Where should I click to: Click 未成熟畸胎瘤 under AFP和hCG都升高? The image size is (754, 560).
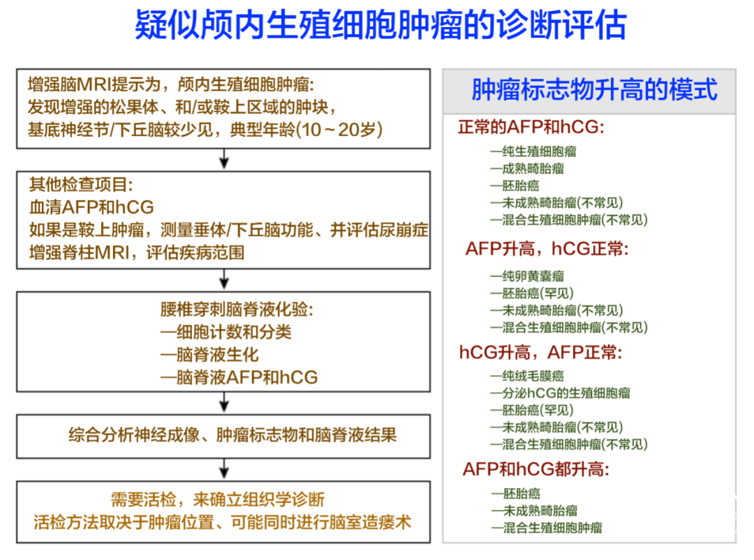tap(534, 510)
